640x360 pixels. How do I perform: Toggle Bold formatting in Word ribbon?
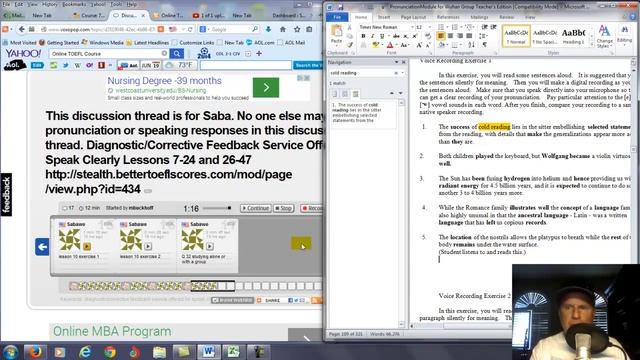click(363, 36)
